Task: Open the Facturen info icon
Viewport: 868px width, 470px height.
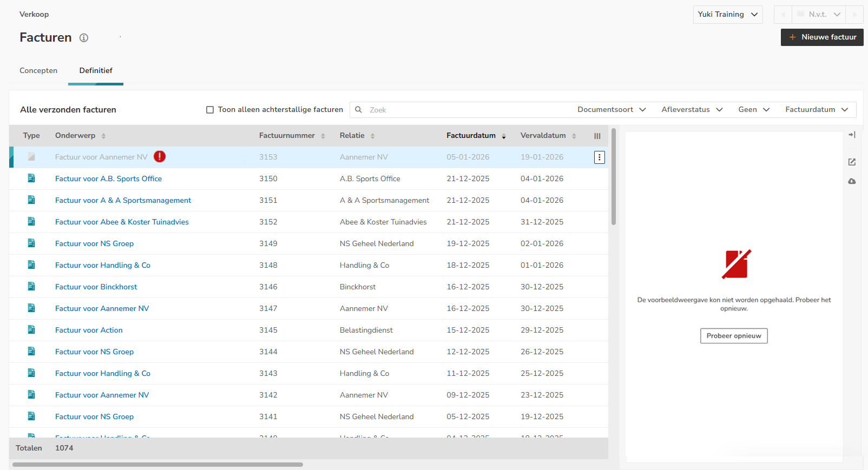Action: tap(84, 38)
